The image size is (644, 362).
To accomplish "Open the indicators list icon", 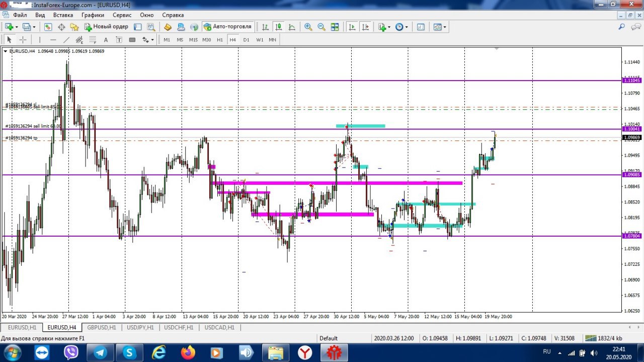I will pyautogui.click(x=382, y=27).
